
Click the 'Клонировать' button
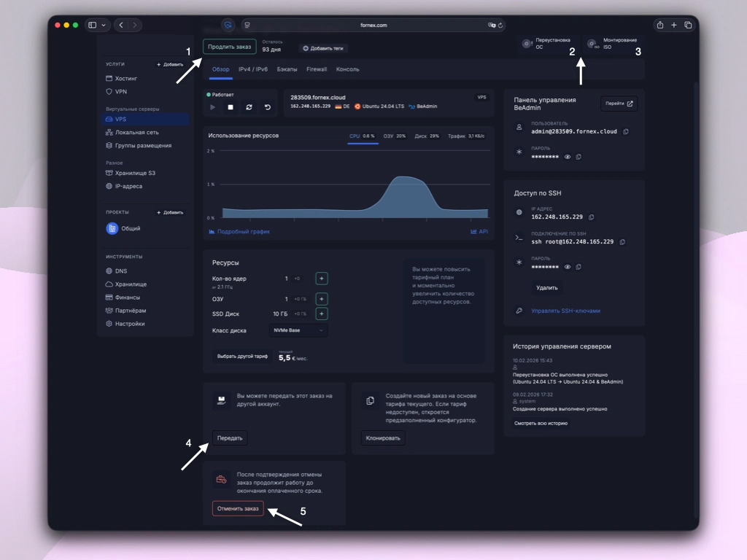pyautogui.click(x=383, y=438)
